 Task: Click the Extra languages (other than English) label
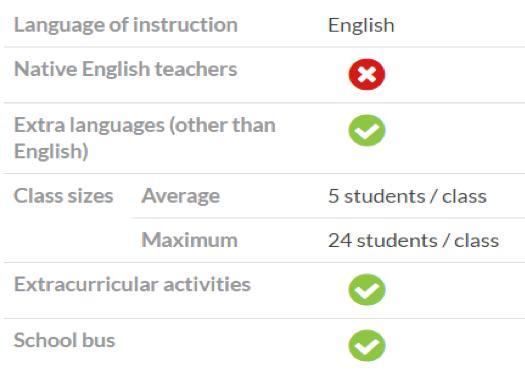click(x=145, y=138)
